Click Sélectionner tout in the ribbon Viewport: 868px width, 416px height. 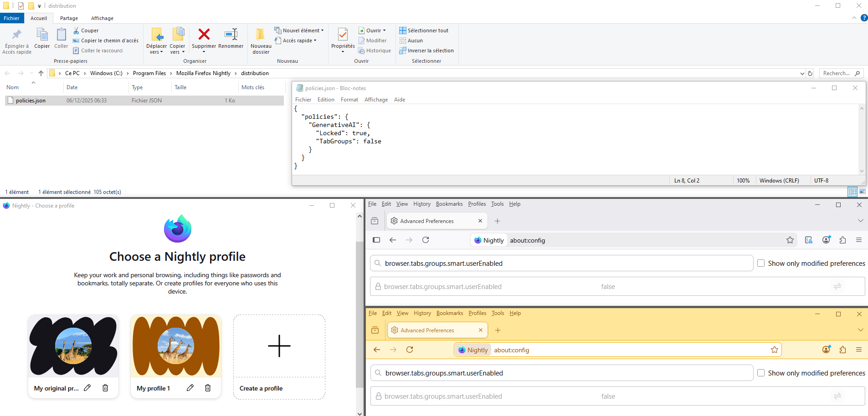(424, 30)
